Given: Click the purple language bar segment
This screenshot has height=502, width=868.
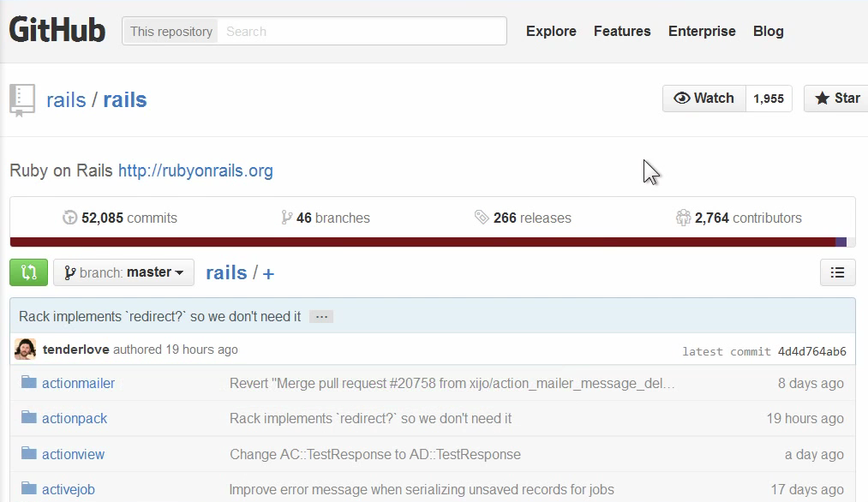Looking at the screenshot, I should (841, 242).
